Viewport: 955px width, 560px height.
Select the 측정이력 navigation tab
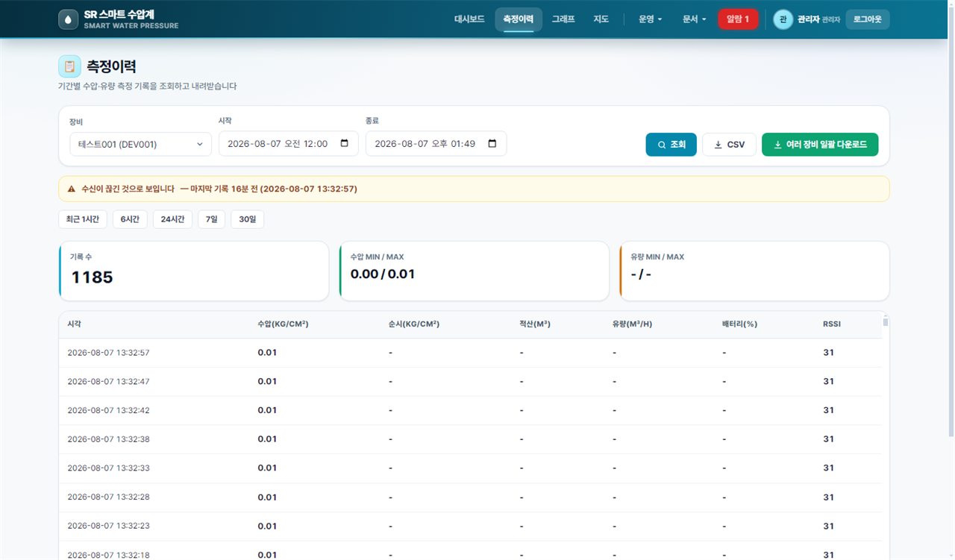point(519,19)
